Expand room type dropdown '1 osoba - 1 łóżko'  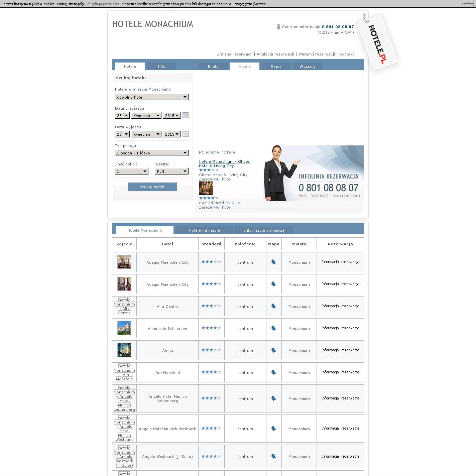click(x=152, y=153)
